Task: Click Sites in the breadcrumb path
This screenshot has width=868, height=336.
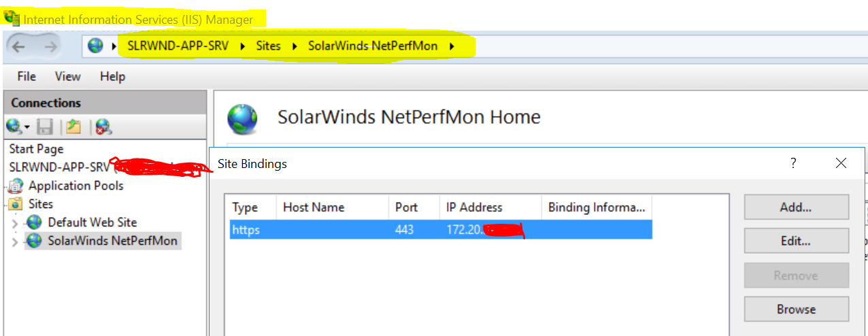Action: click(269, 46)
